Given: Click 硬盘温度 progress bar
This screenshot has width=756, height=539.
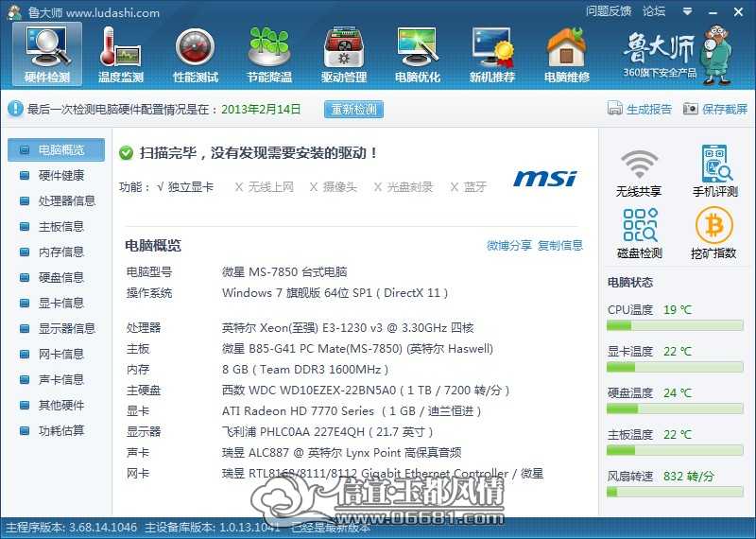Looking at the screenshot, I should coord(675,409).
